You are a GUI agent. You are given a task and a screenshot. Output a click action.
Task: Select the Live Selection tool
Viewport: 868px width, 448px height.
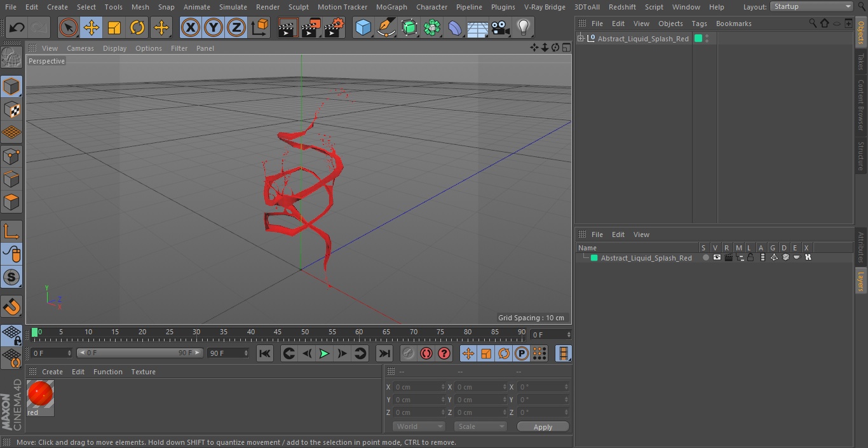point(69,27)
